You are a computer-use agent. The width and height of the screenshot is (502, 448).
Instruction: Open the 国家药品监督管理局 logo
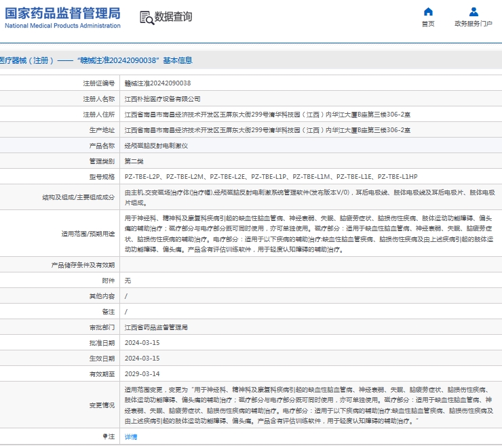62,18
